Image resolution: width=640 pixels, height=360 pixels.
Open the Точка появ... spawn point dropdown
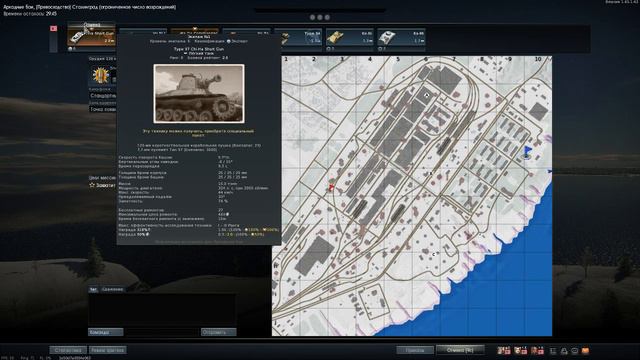[103, 109]
